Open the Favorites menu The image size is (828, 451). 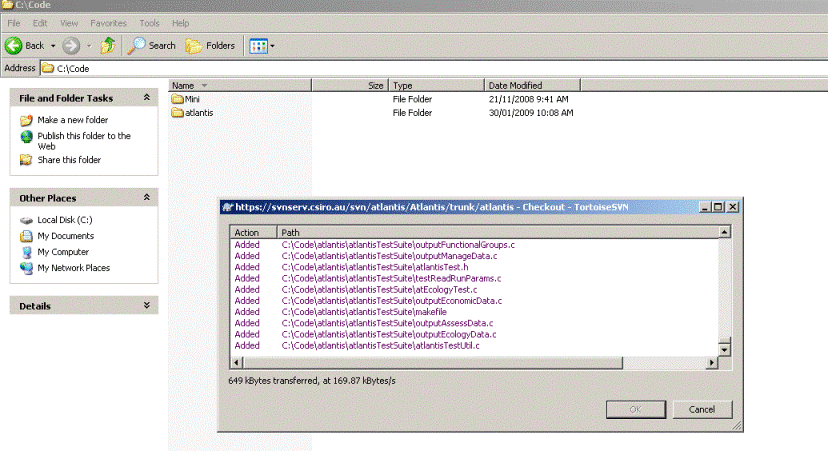click(108, 22)
